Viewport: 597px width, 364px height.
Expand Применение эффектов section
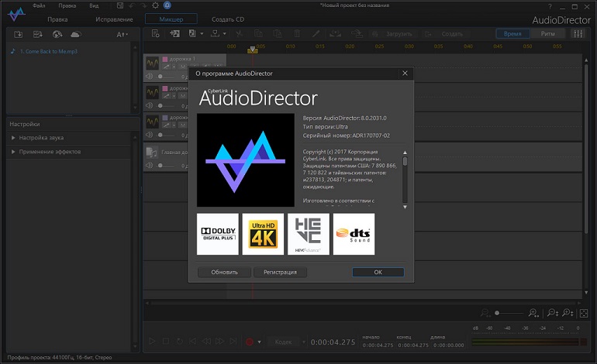(13, 152)
